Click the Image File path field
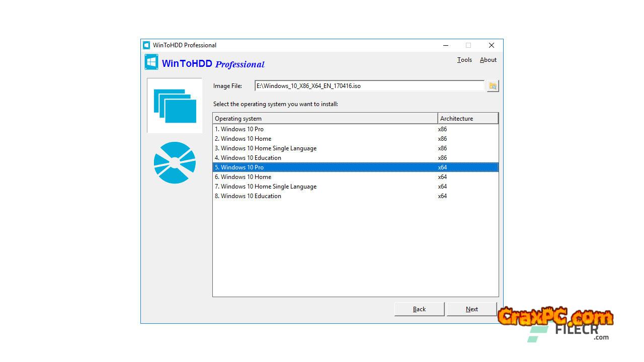644x362 pixels. pyautogui.click(x=369, y=86)
